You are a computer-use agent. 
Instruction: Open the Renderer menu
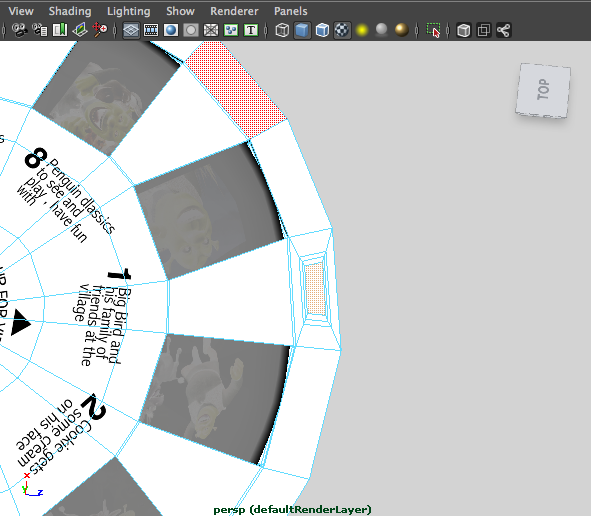point(234,11)
